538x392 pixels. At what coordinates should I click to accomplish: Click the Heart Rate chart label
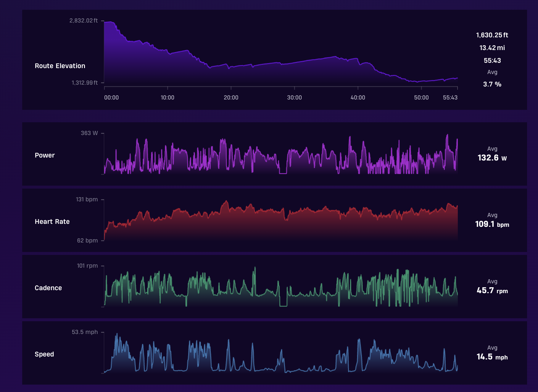pyautogui.click(x=52, y=221)
